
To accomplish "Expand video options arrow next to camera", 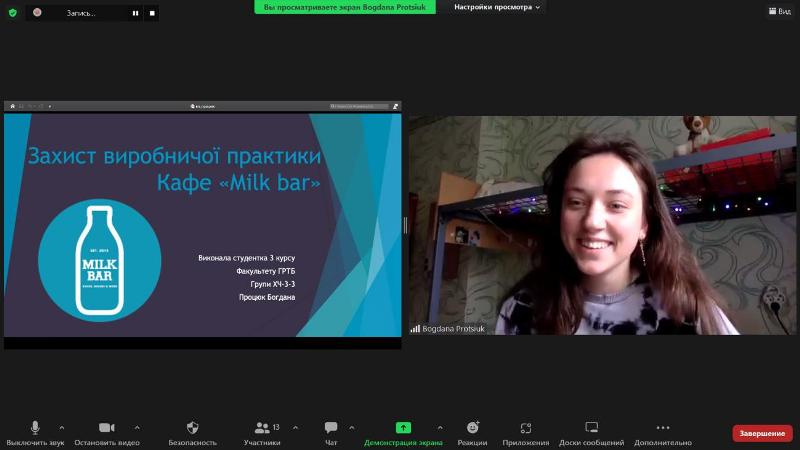I will coord(137,428).
